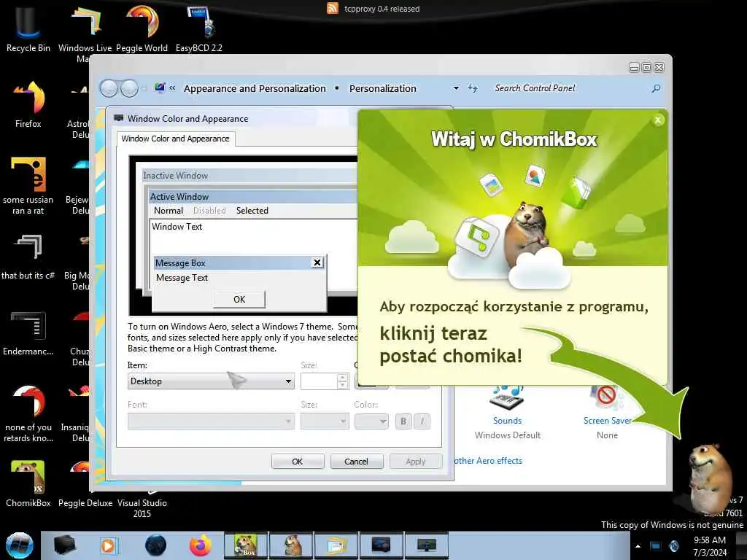Expand the address bar history dropdown
Screen dimensions: 747x560
click(x=456, y=88)
